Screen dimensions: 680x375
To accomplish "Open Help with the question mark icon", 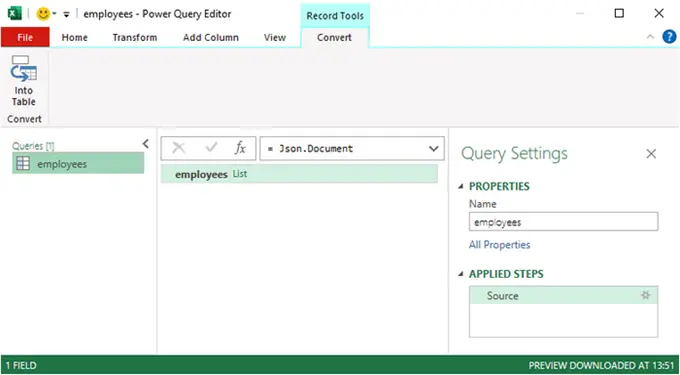I will pos(669,37).
